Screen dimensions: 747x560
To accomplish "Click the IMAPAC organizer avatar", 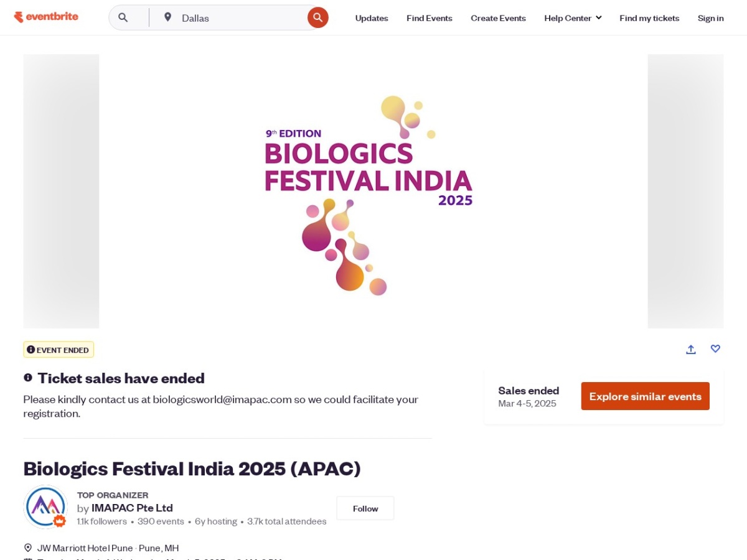I will tap(45, 507).
